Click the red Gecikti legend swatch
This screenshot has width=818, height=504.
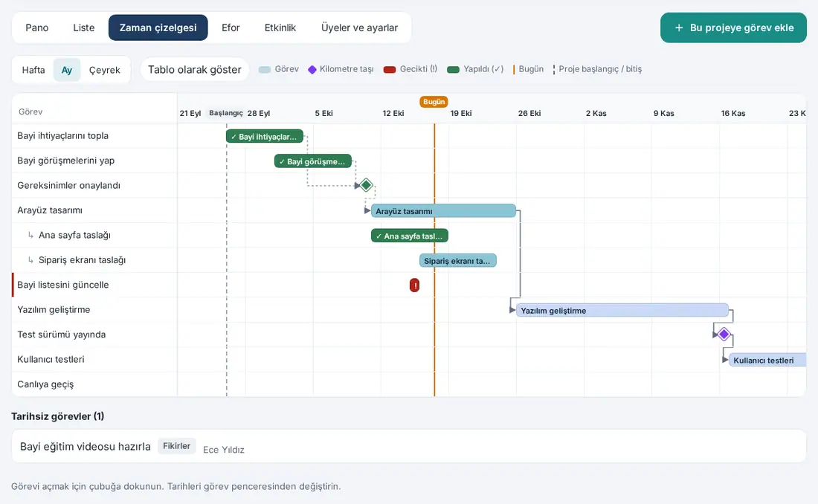point(390,70)
